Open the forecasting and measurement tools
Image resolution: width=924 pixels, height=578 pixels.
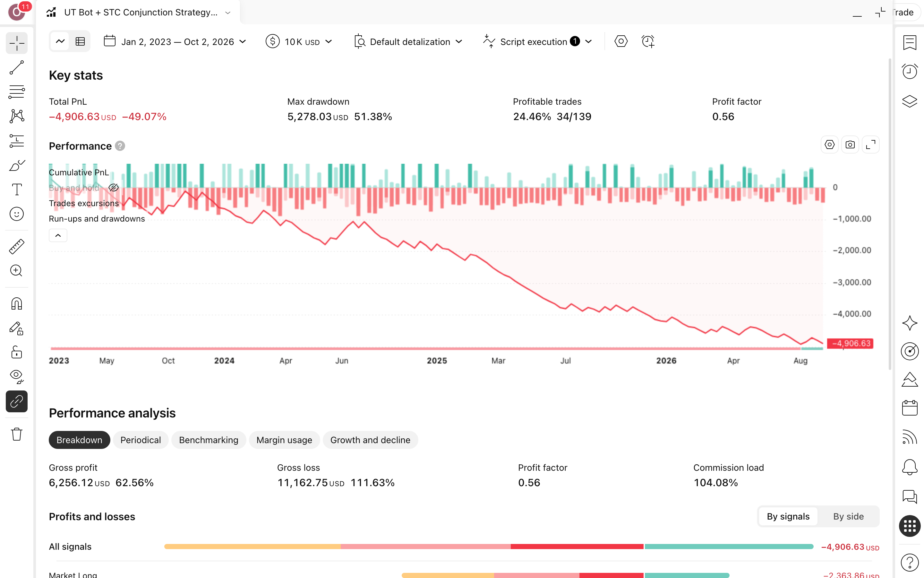click(17, 141)
